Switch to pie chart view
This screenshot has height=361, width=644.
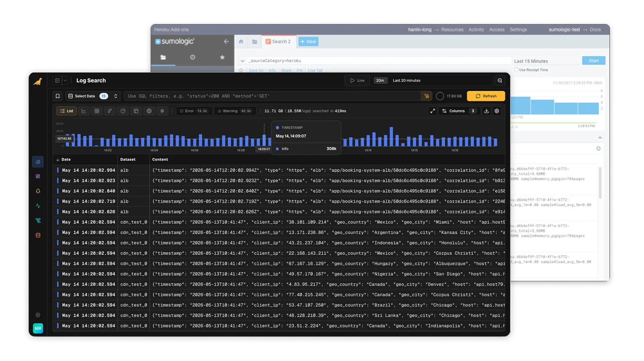[x=123, y=111]
